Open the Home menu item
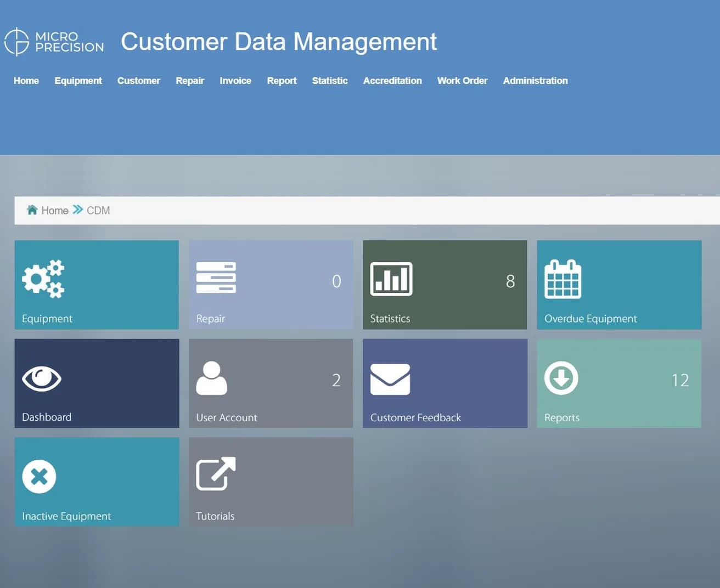The height and width of the screenshot is (588, 720). (26, 81)
